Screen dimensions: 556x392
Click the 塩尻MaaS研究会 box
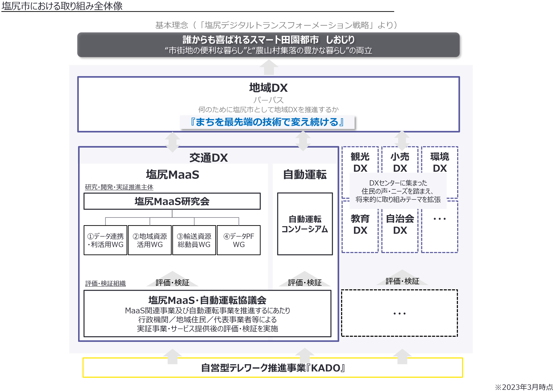coord(172,201)
